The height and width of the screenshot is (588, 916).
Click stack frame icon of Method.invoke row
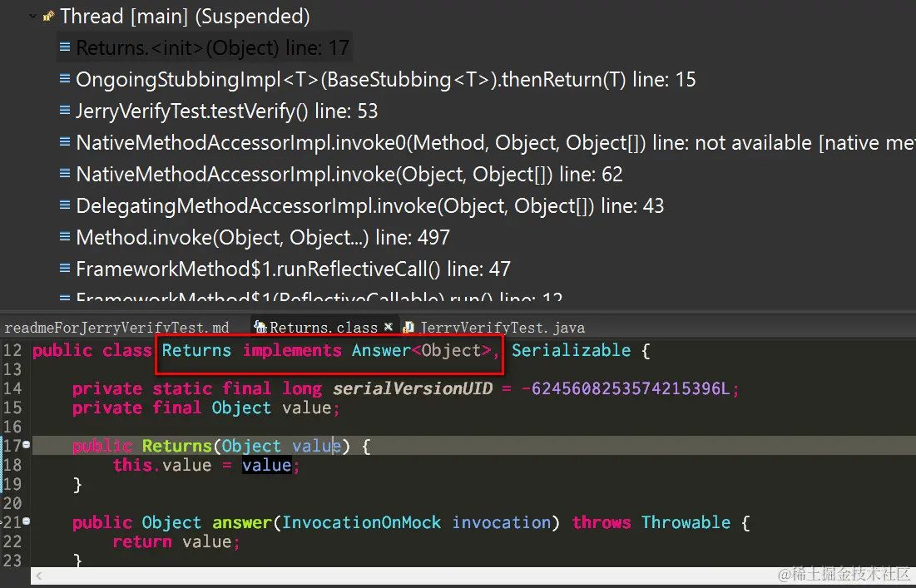65,236
